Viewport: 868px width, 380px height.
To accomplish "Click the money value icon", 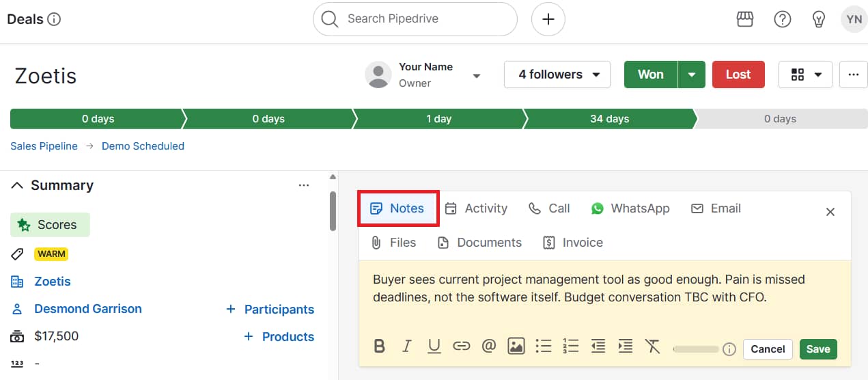I will pyautogui.click(x=17, y=336).
